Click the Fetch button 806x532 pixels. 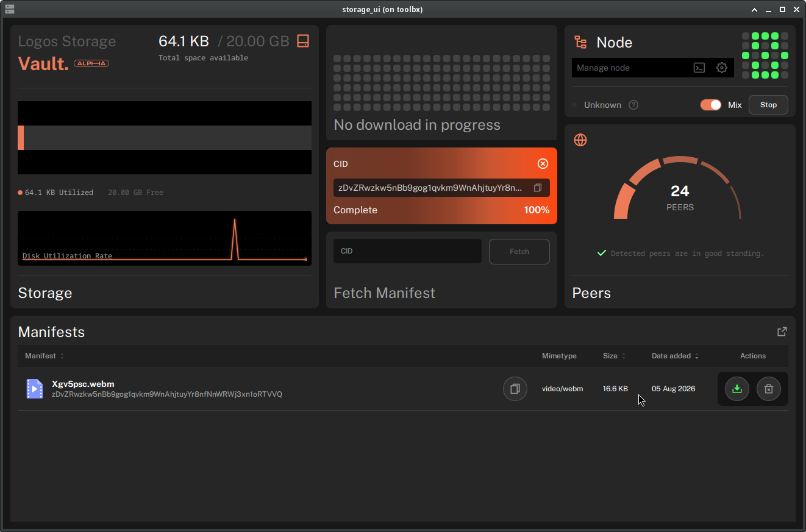[519, 251]
